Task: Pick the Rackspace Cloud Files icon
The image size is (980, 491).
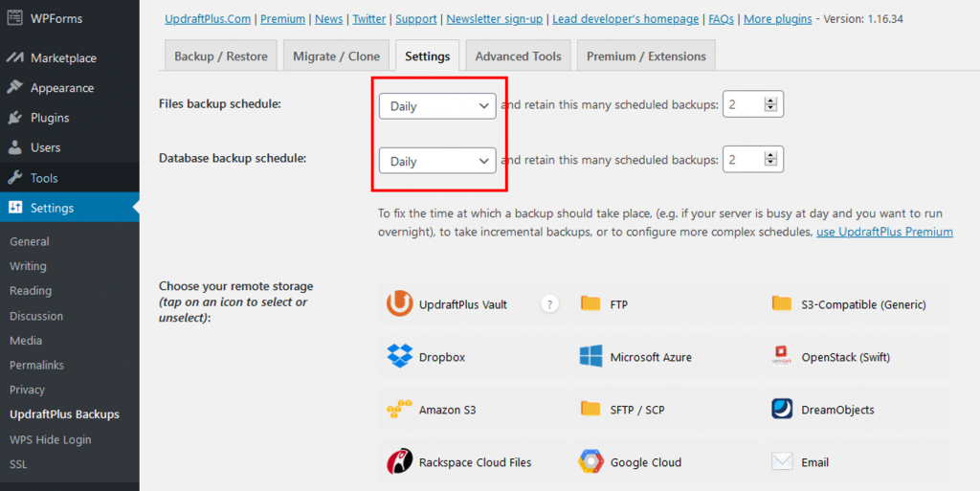Action: (x=399, y=462)
